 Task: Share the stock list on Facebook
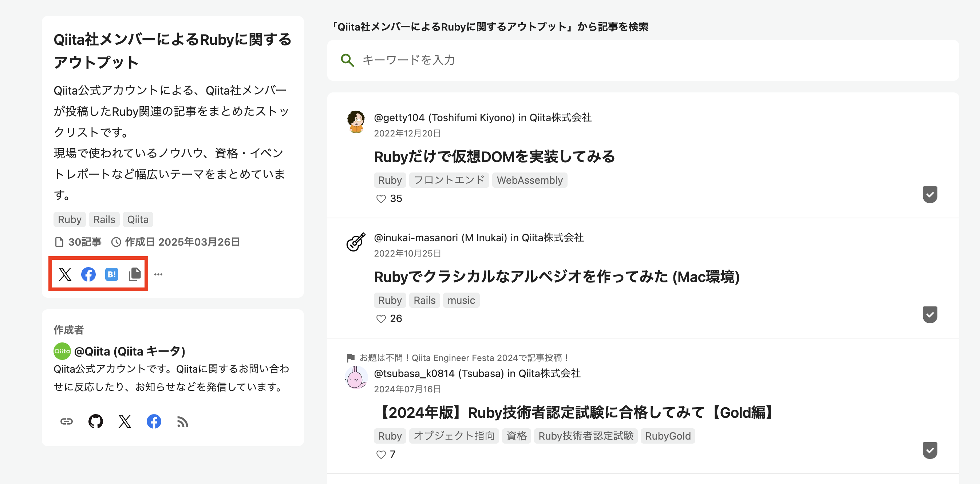[x=88, y=274]
